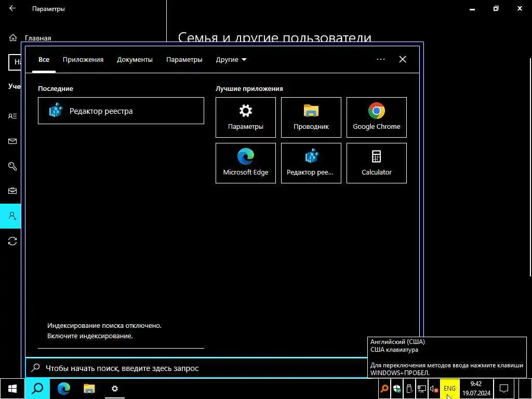Expand the Другие filter dropdown
Image resolution: width=532 pixels, height=399 pixels.
231,60
